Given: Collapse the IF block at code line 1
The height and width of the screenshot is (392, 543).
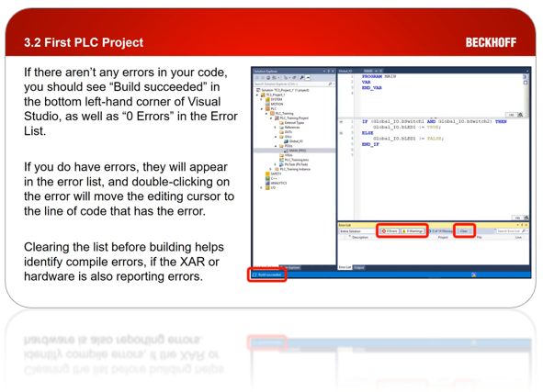Looking at the screenshot, I should 341,121.
